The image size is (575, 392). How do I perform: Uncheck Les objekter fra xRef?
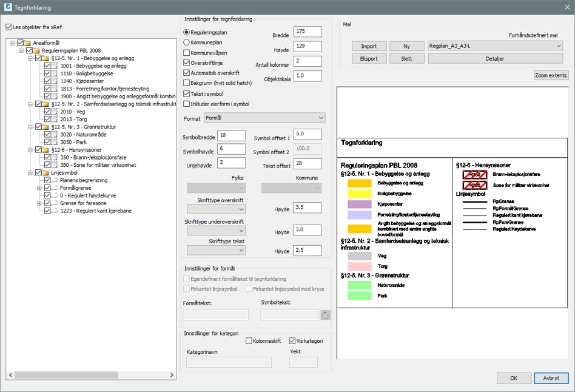point(8,27)
